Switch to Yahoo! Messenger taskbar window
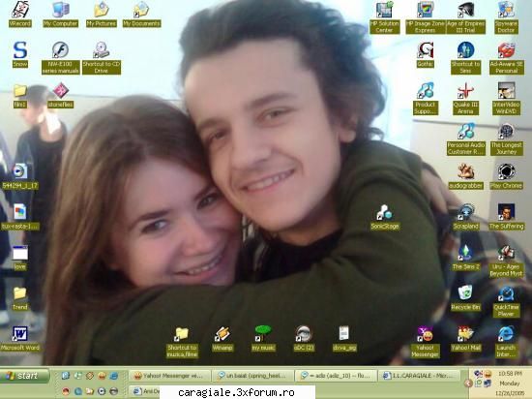Screen dimensions: 532x399 point(168,376)
